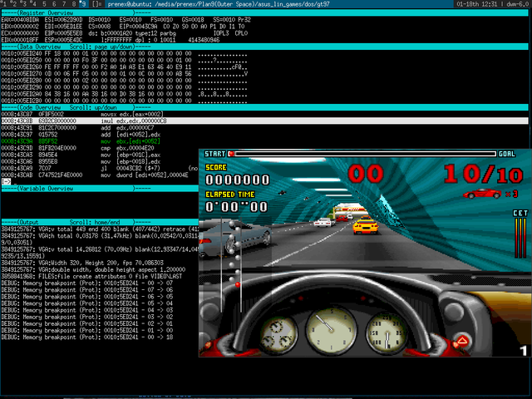Click the ESI=0062D90D register value
532x399 pixels.
(x=63, y=20)
